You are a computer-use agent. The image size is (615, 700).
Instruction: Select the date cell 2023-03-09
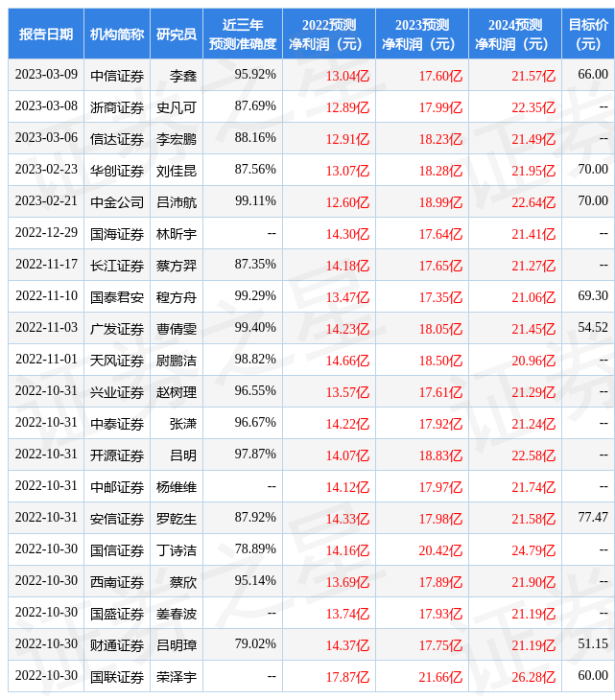tap(46, 75)
